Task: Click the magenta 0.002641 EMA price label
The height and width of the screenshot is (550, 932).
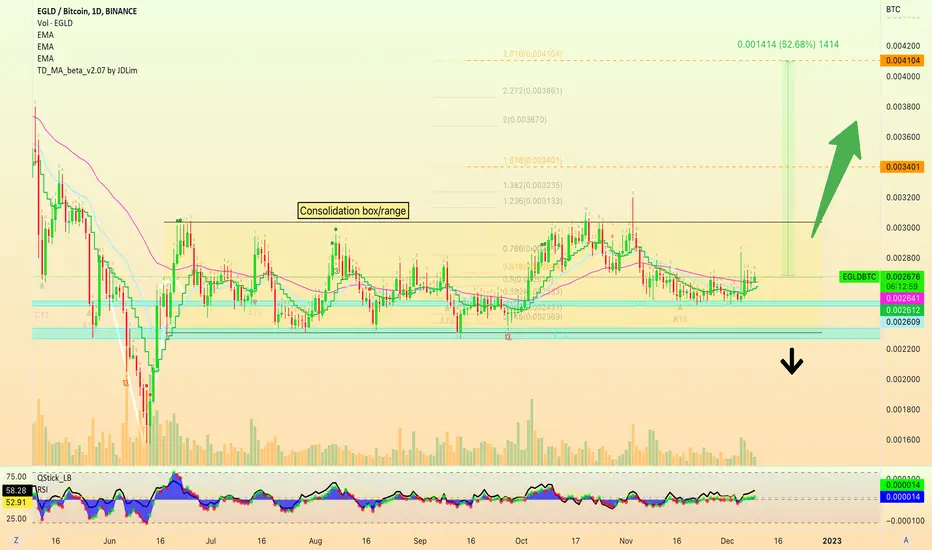Action: pos(903,298)
